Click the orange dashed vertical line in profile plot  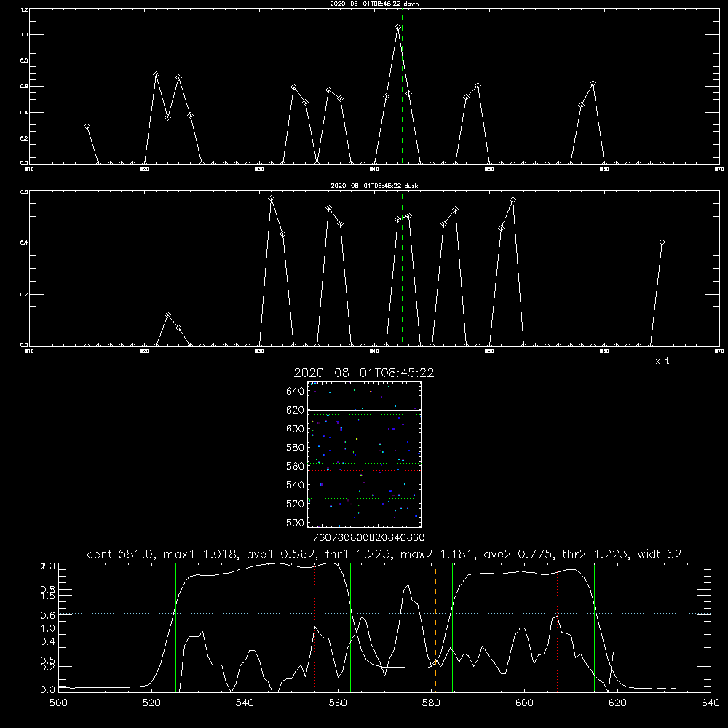coord(435,627)
